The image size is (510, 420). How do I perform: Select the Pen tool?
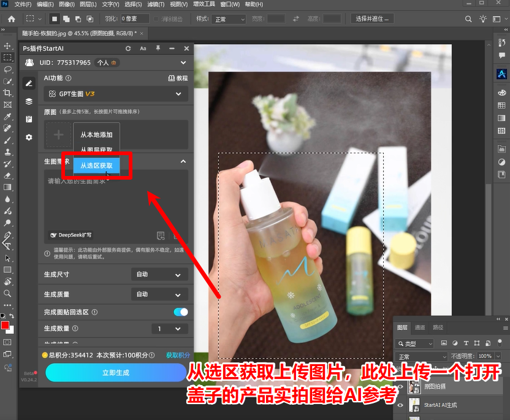coord(7,235)
